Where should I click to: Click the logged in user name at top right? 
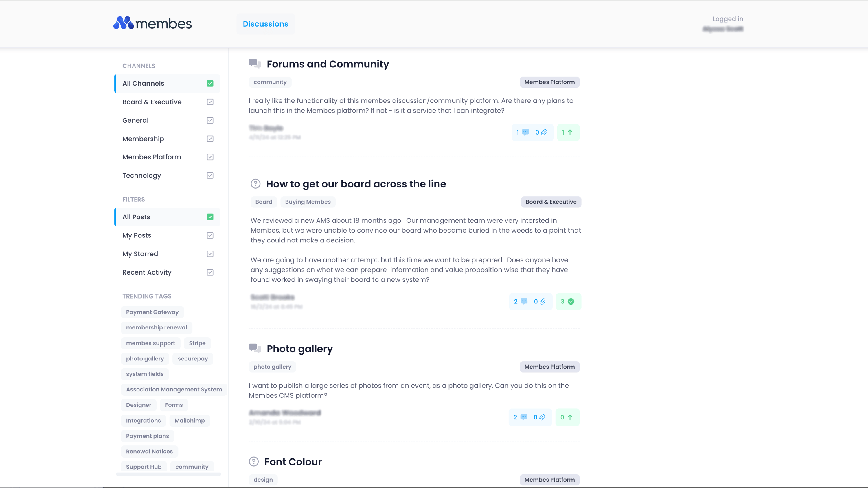pos(723,29)
